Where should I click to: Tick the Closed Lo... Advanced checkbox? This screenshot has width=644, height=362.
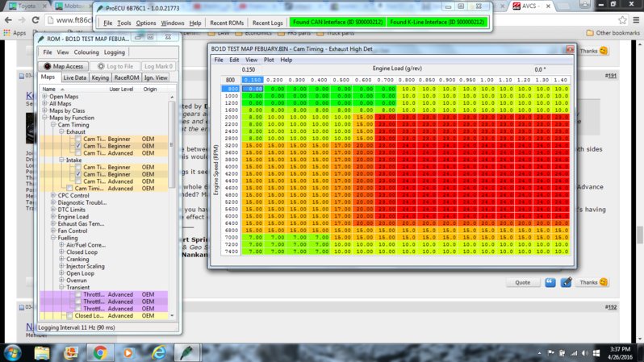[x=69, y=315]
